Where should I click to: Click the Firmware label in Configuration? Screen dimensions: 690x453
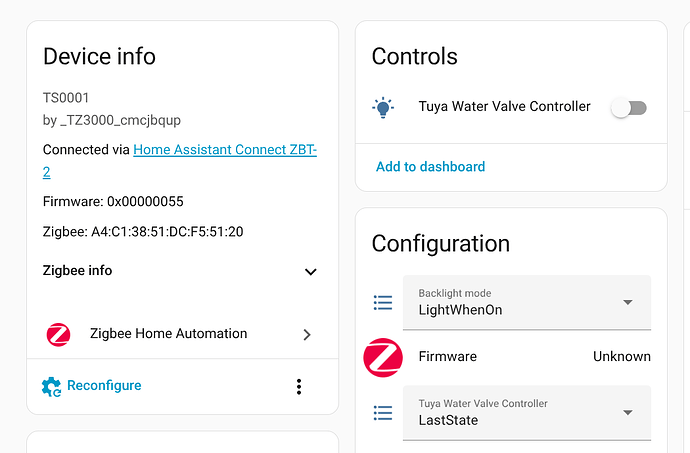click(447, 357)
